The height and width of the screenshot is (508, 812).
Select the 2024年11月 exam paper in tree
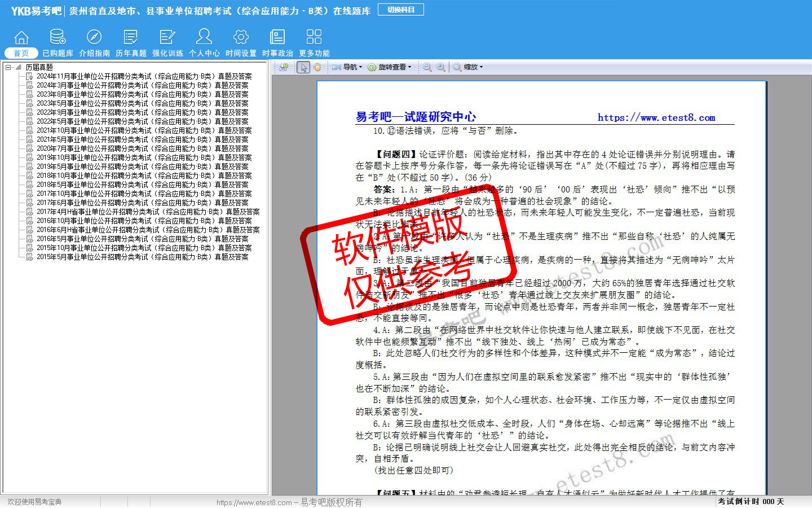144,76
